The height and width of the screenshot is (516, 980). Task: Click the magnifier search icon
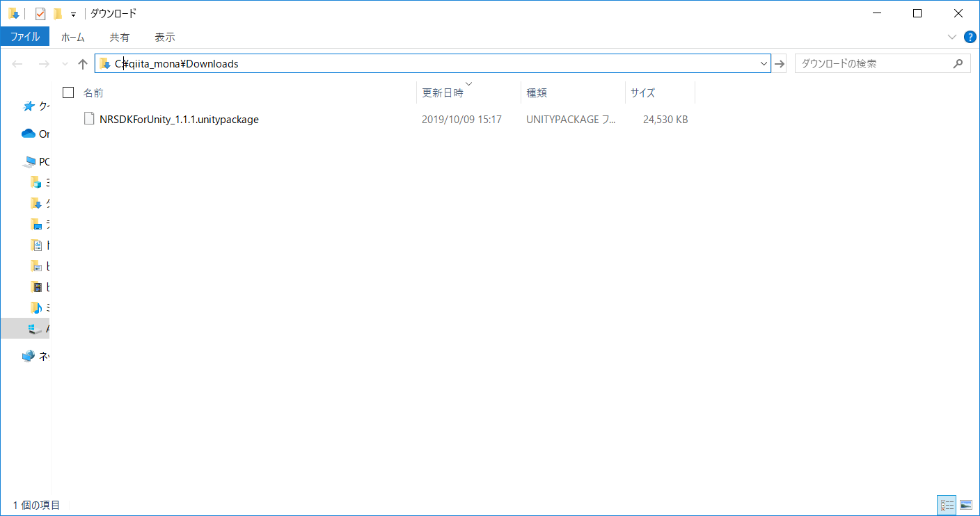958,64
